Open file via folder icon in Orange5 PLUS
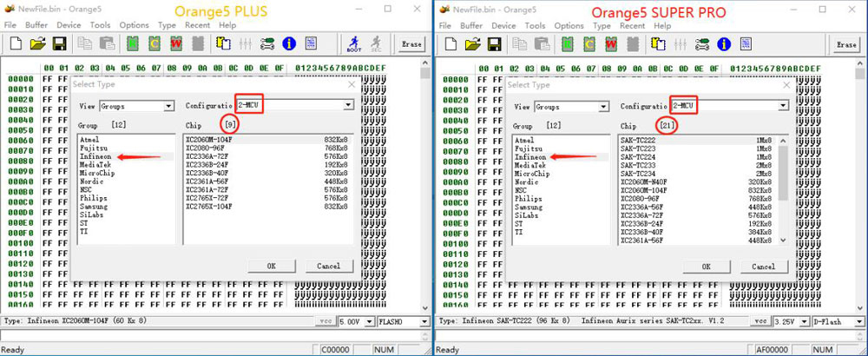 coord(38,43)
